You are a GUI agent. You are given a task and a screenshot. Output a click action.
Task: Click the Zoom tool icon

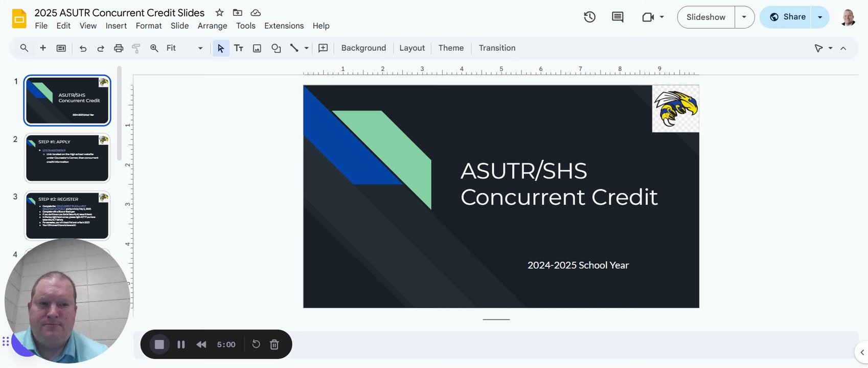tap(154, 48)
